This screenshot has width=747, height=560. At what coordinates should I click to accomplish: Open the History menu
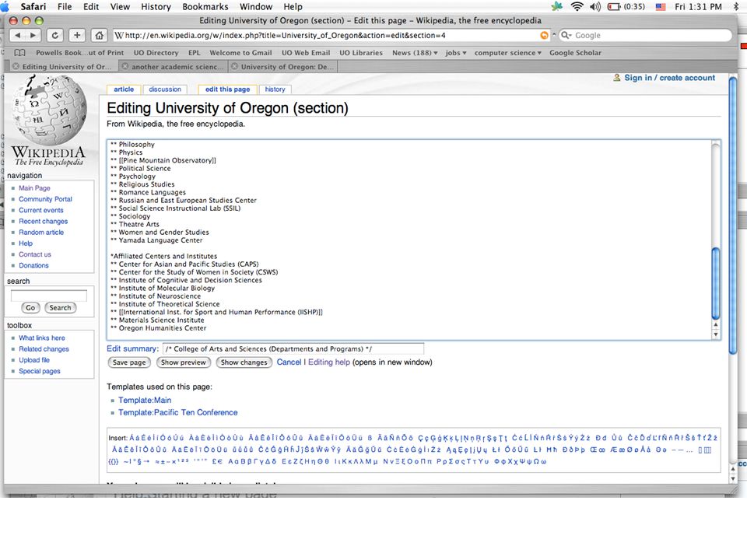pyautogui.click(x=156, y=7)
